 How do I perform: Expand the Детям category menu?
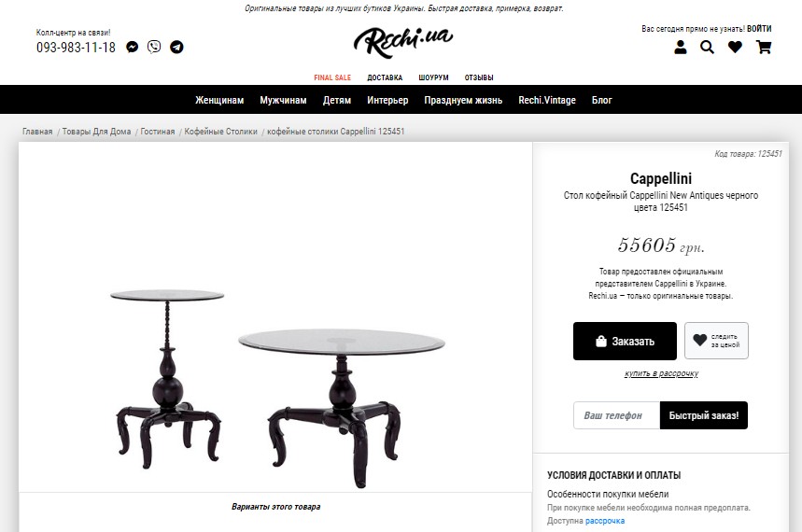tap(337, 100)
